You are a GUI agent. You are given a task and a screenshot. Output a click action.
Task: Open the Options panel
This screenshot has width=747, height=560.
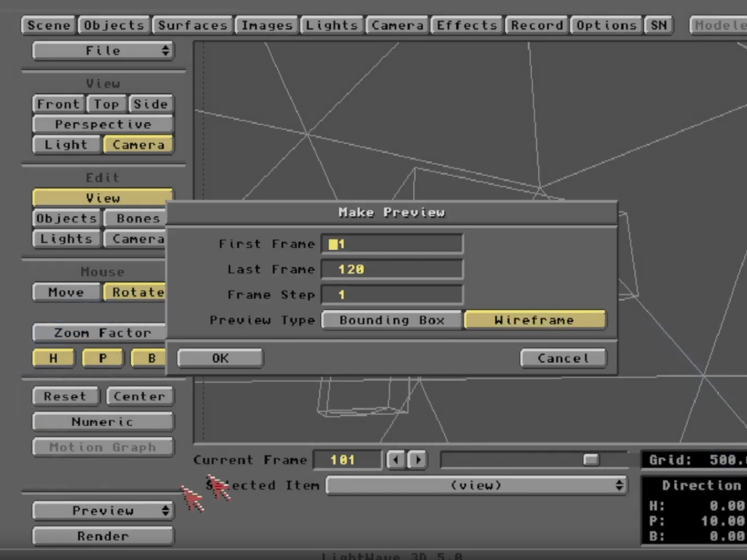click(x=606, y=25)
